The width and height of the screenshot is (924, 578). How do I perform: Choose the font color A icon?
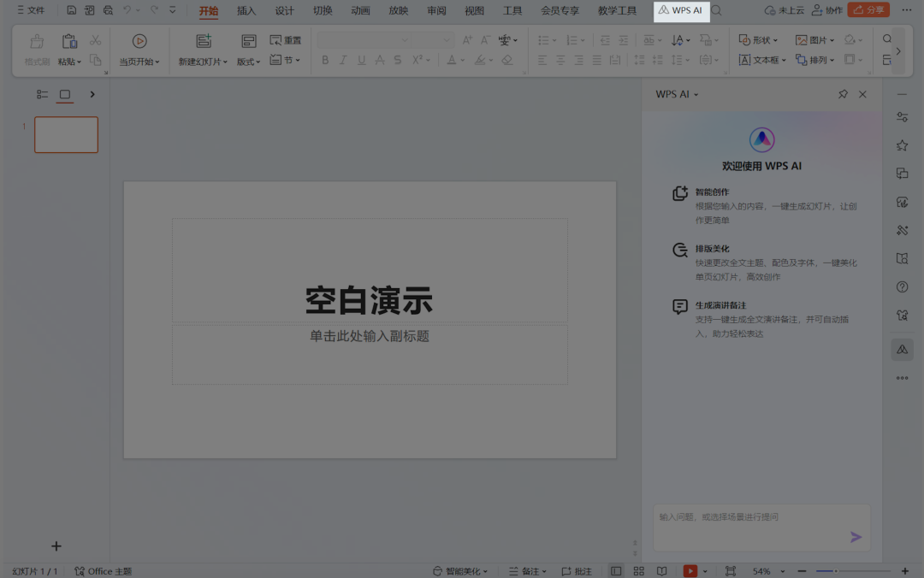(x=451, y=60)
